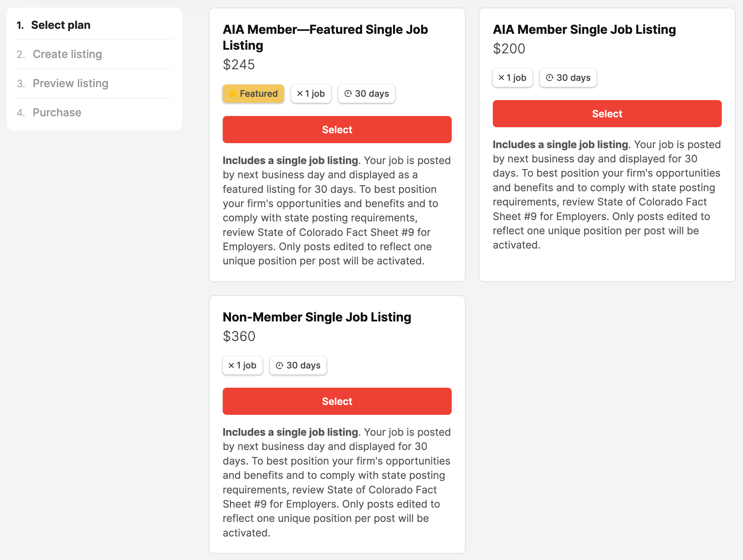The image size is (743, 560).
Task: Click the star icon in the Featured badge
Action: coord(233,94)
